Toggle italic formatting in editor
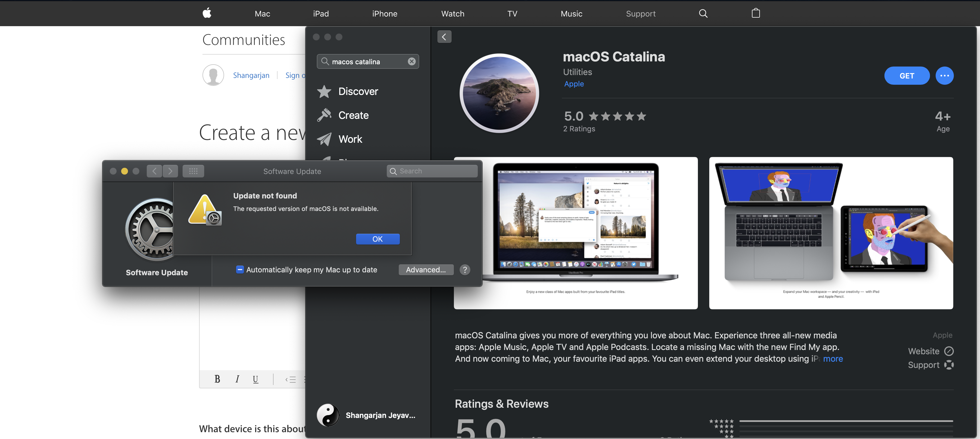This screenshot has height=439, width=980. [x=237, y=379]
